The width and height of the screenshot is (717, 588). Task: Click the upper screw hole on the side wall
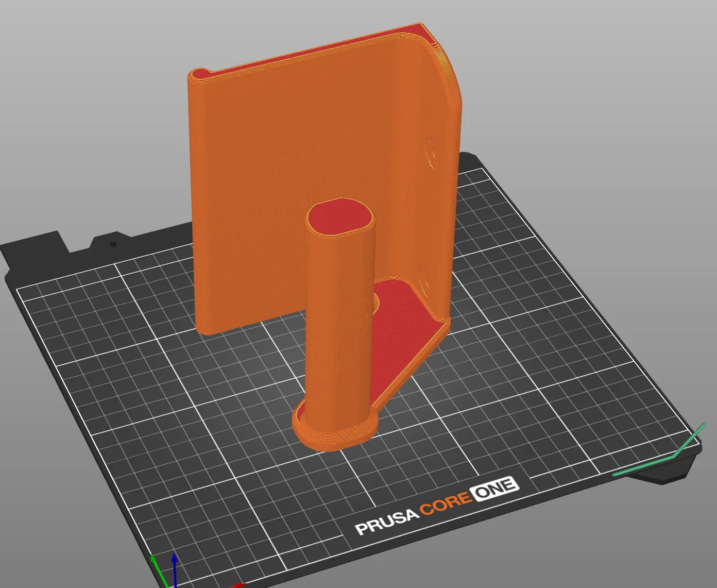click(x=432, y=153)
